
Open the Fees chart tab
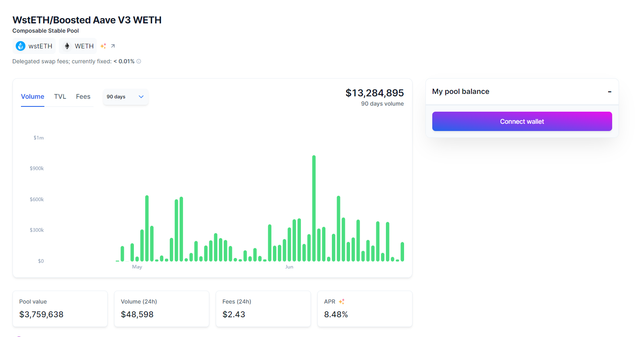click(x=83, y=97)
